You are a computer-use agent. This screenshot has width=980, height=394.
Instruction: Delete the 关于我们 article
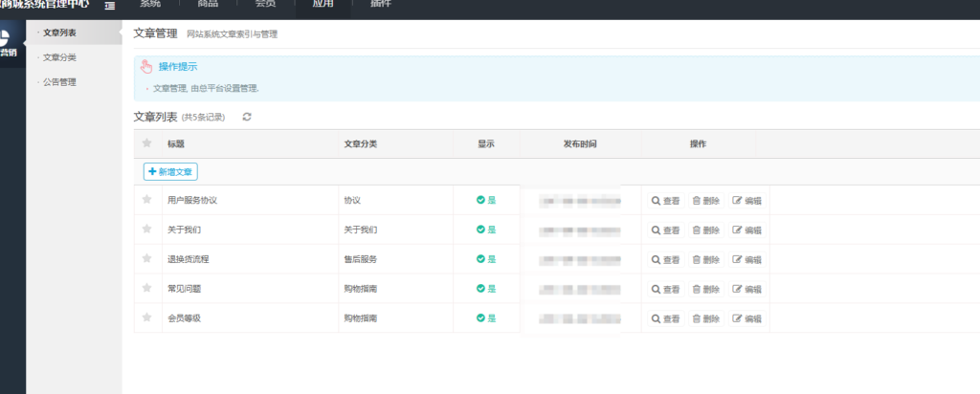coord(706,230)
